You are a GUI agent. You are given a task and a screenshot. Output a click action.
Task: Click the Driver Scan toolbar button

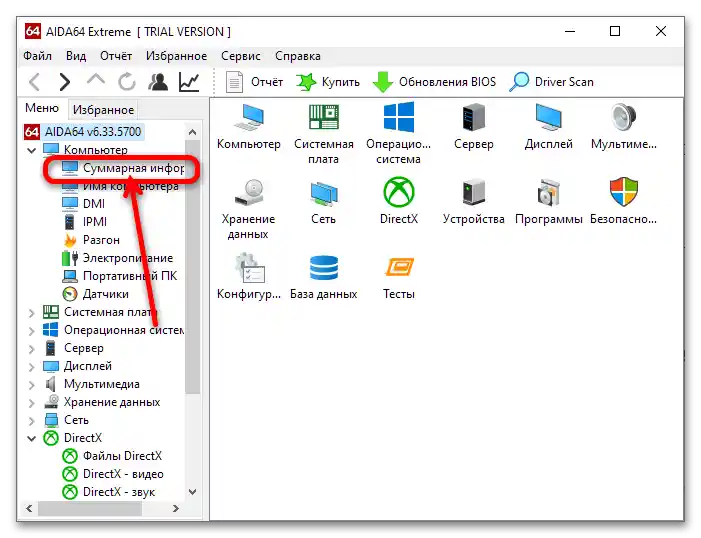point(552,82)
